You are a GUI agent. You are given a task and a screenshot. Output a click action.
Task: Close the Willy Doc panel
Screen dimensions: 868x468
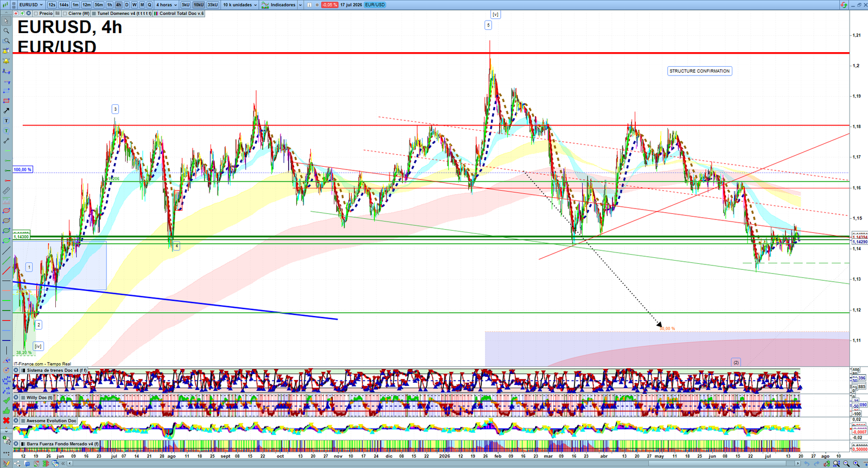16,397
